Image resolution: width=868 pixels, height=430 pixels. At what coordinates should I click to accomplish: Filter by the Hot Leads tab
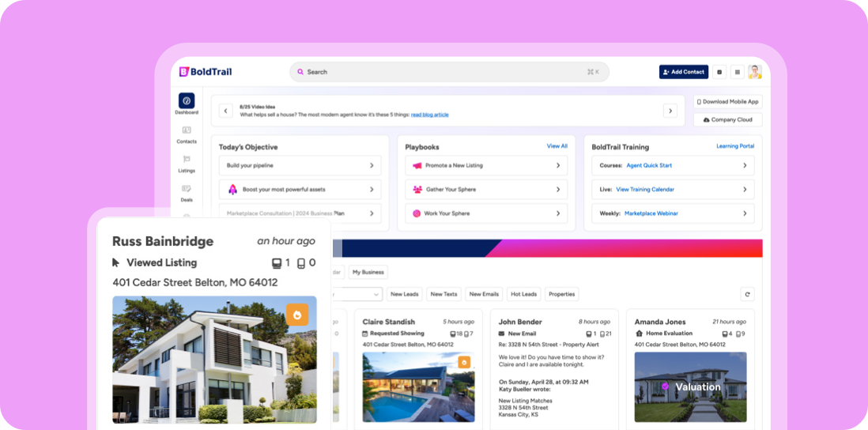523,294
